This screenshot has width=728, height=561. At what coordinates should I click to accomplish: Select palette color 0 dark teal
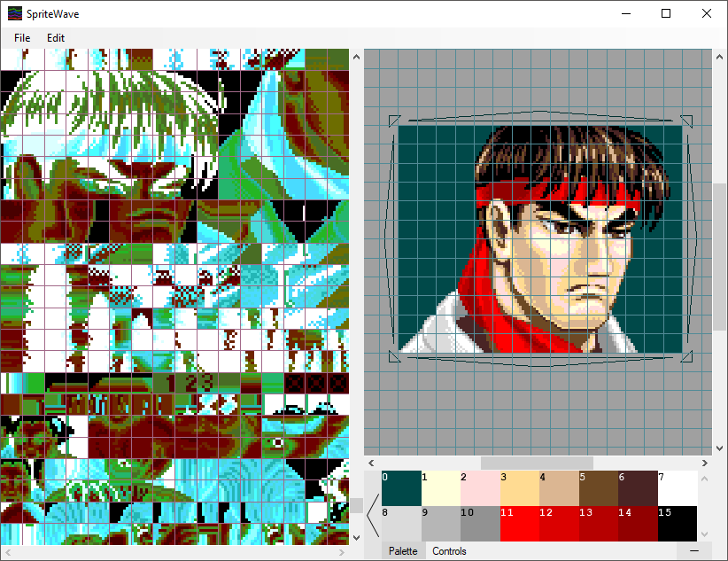click(401, 488)
